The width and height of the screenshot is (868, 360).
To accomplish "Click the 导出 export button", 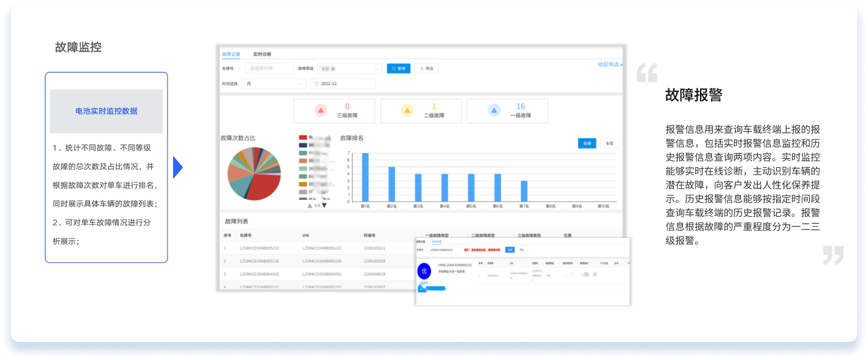I will [x=426, y=69].
